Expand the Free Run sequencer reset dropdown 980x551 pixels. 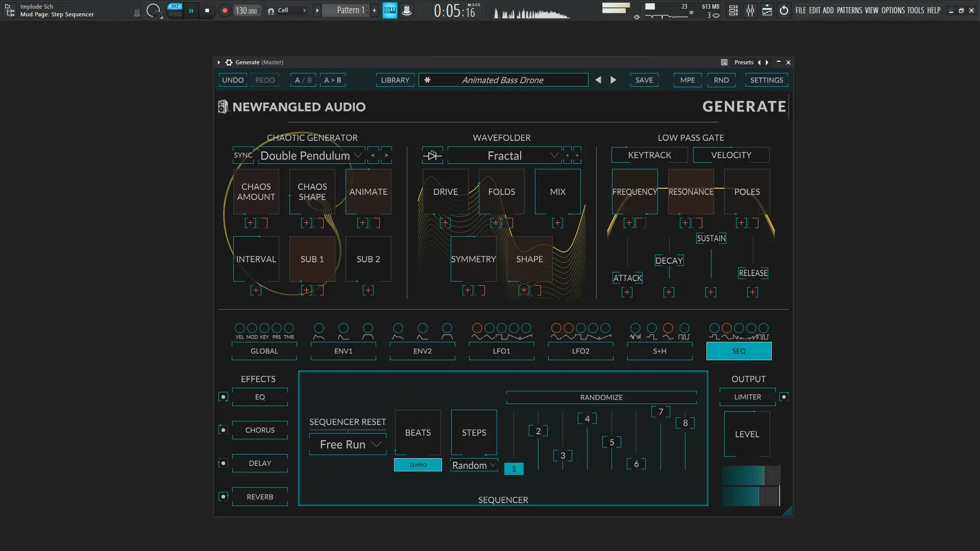[x=348, y=444]
